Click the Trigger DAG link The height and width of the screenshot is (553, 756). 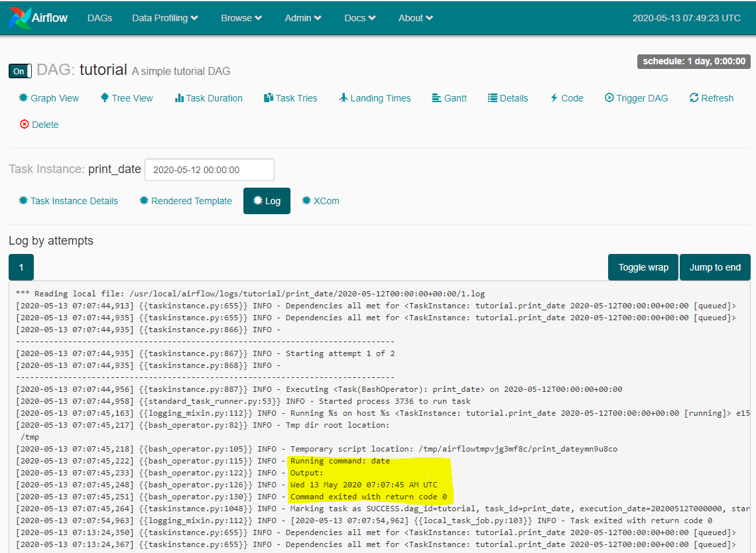click(637, 98)
